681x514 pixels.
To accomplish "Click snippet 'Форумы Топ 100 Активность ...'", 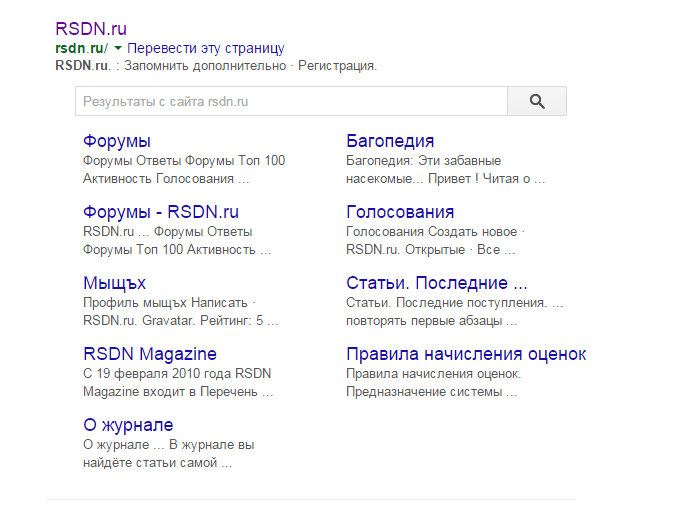I will pos(177,250).
